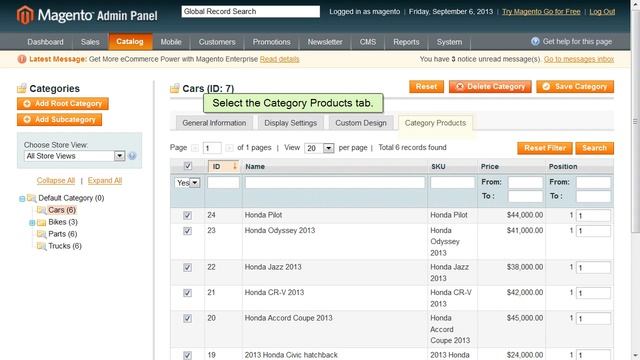640x360 pixels.
Task: Uncheck the Honda Pilot row checkbox
Action: [x=187, y=215]
